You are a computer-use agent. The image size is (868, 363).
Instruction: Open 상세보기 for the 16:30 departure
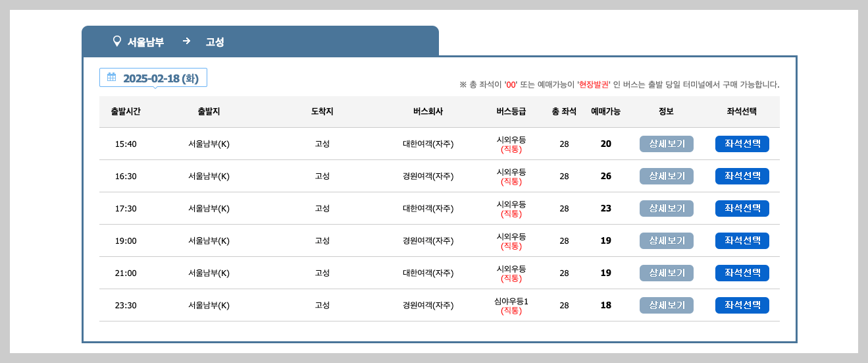point(667,176)
